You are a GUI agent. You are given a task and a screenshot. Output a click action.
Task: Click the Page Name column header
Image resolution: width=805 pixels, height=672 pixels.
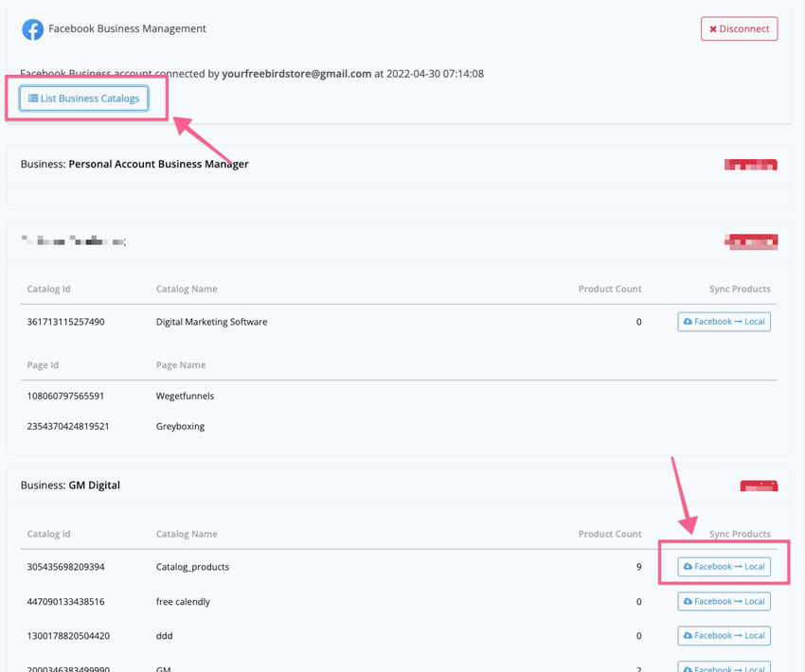tap(181, 364)
